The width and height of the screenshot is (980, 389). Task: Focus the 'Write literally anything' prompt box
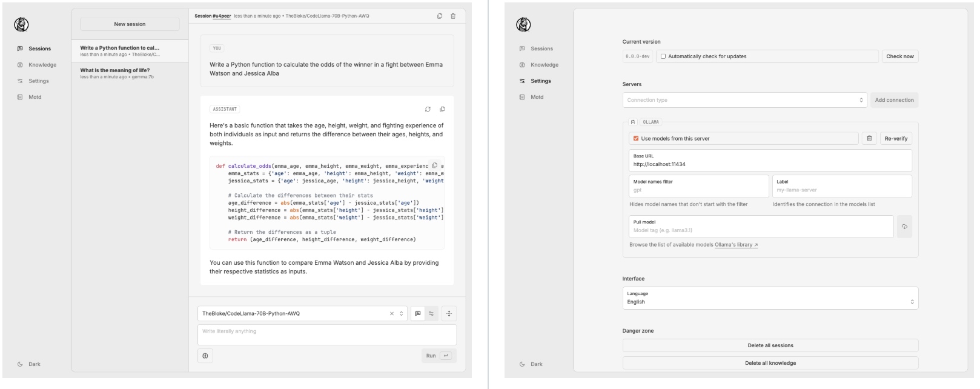point(327,335)
